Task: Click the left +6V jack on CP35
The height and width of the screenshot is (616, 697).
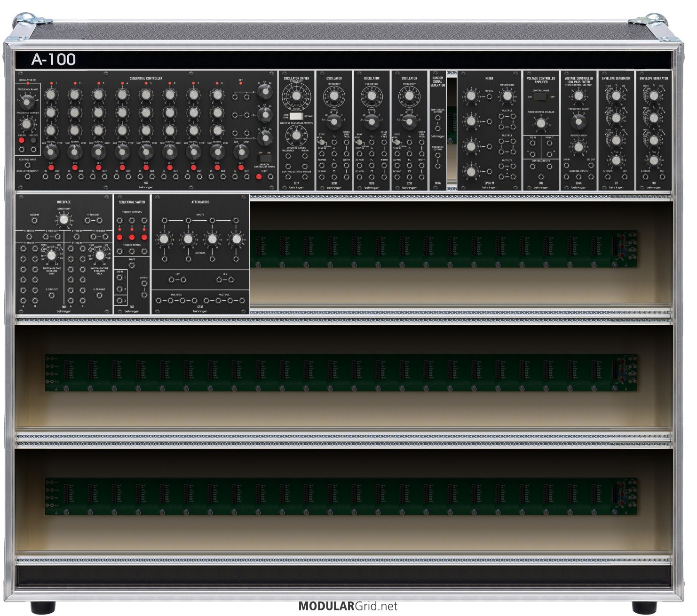Action: [x=219, y=280]
